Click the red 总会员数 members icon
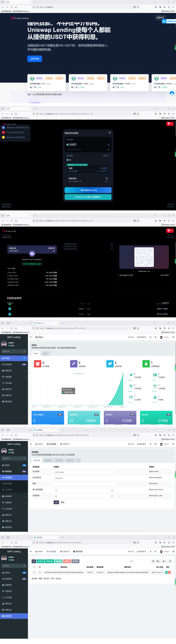Screen dimensions: 176x644 (x=37, y=364)
